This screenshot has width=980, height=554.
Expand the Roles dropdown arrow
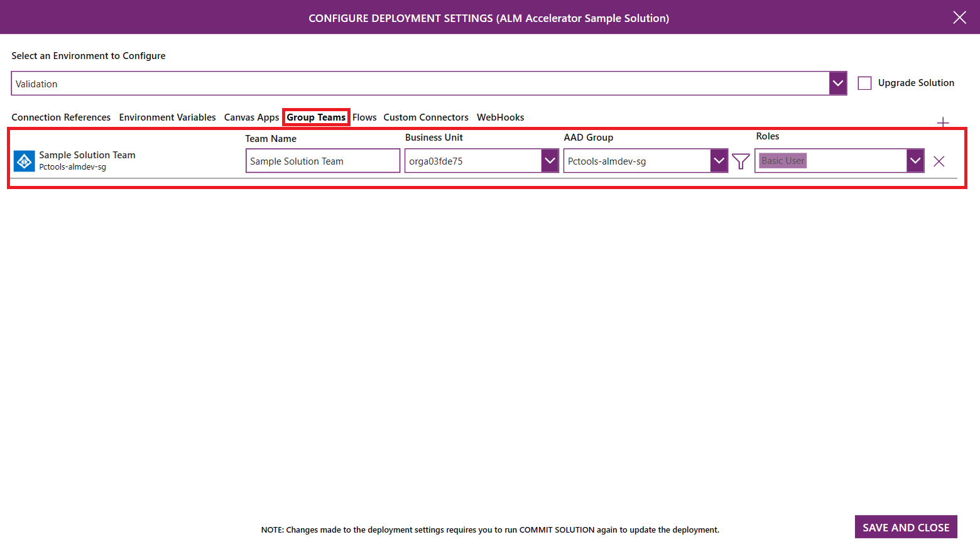pyautogui.click(x=915, y=161)
